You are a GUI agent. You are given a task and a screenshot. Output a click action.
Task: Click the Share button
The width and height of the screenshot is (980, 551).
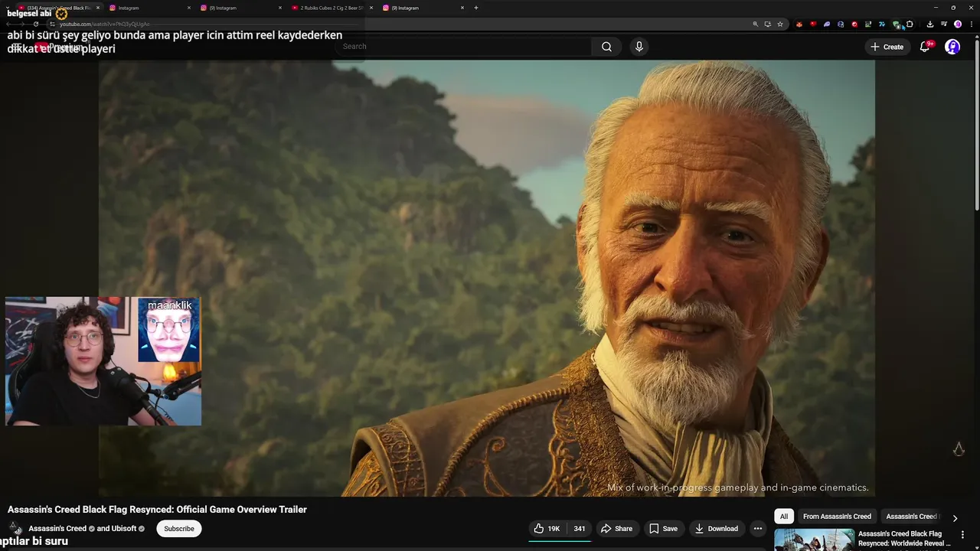coord(616,529)
